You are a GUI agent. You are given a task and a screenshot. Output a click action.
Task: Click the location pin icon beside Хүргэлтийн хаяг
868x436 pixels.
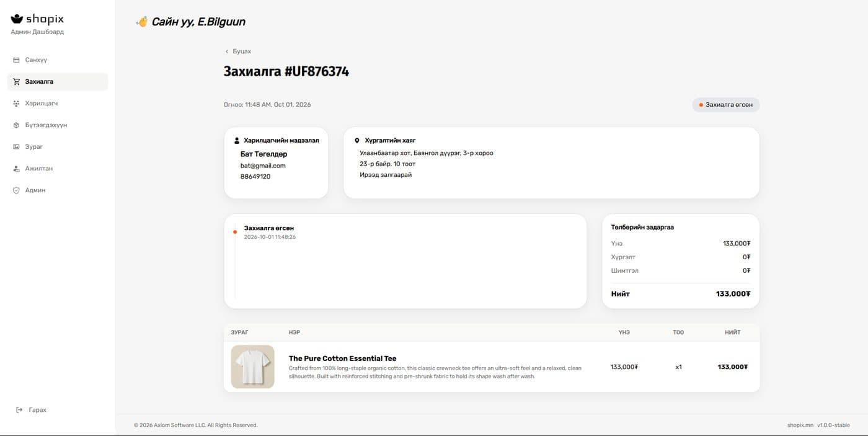click(357, 141)
